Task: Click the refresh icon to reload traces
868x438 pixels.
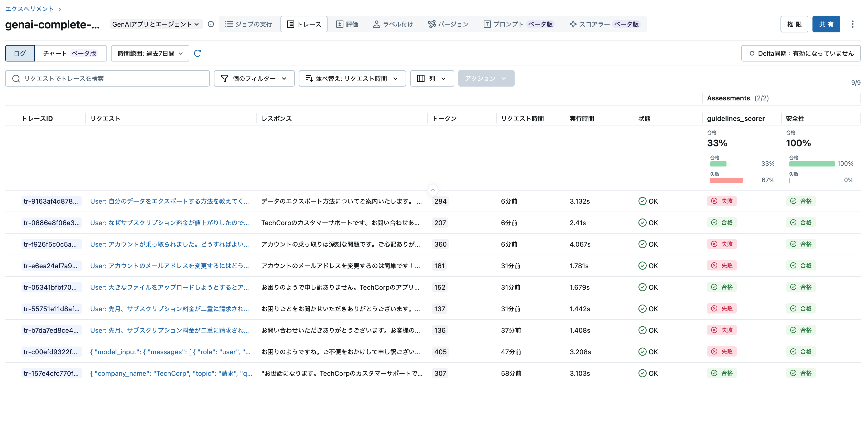Action: pyautogui.click(x=198, y=53)
